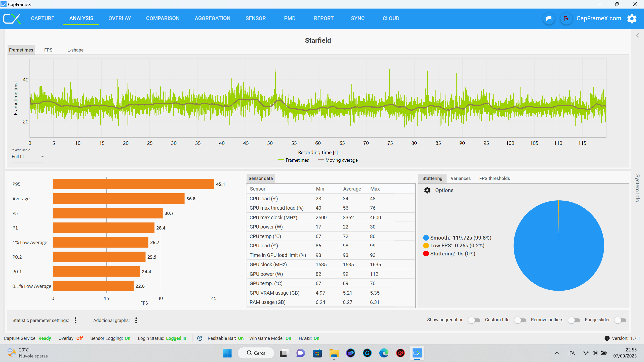Select Frametimes graph tab
This screenshot has width=644, height=362.
click(21, 50)
